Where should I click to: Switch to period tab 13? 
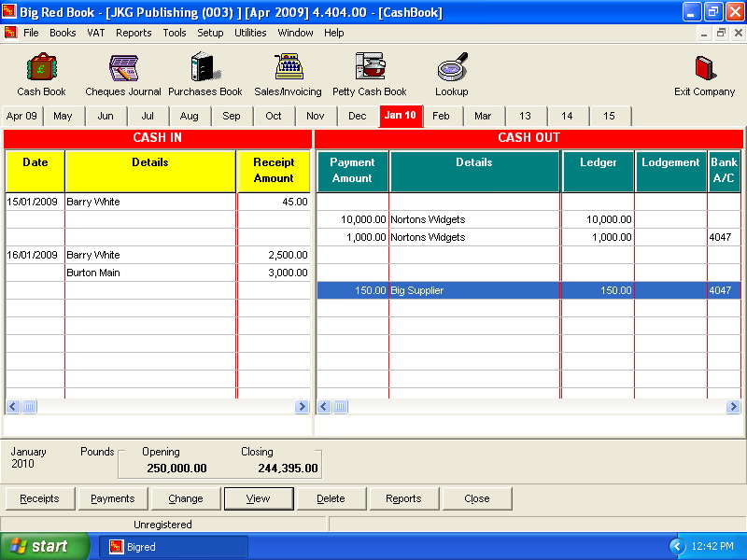(x=525, y=116)
